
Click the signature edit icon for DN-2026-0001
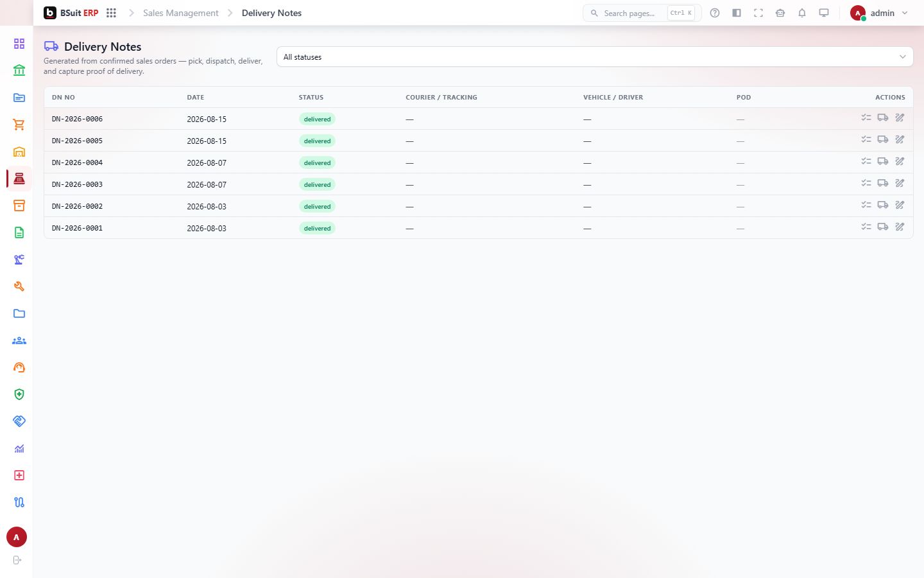tap(900, 227)
